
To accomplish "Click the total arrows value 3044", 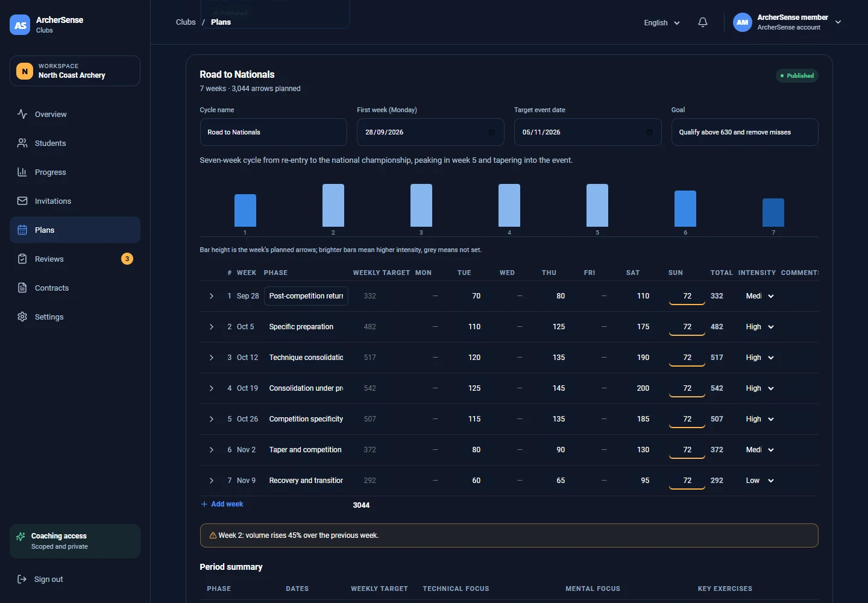I will pyautogui.click(x=361, y=505).
